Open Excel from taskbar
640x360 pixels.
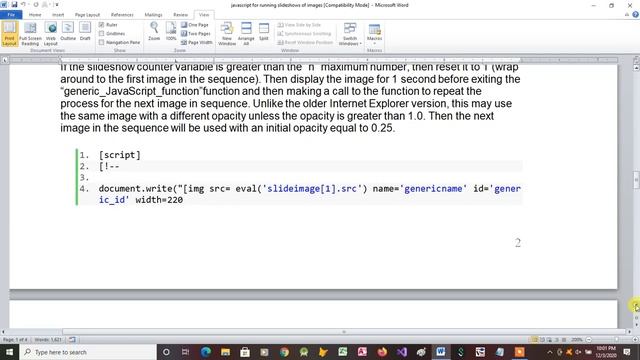343,352
